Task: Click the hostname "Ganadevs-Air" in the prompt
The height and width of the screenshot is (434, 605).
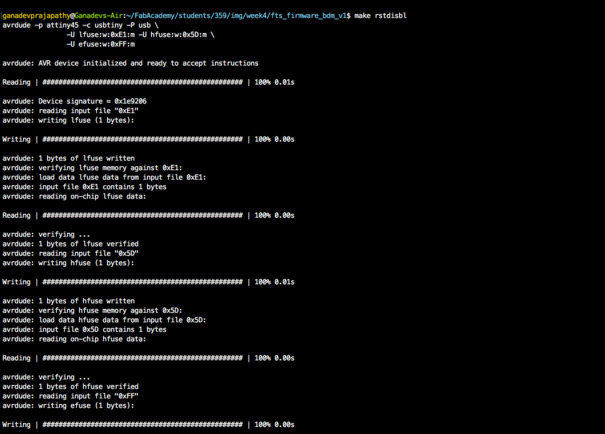Action: pos(99,16)
